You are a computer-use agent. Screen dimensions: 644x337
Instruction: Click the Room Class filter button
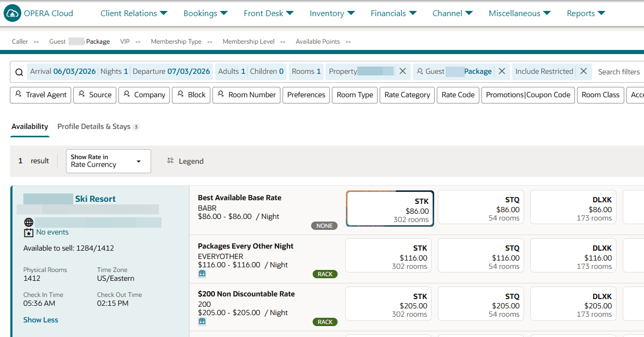[600, 95]
